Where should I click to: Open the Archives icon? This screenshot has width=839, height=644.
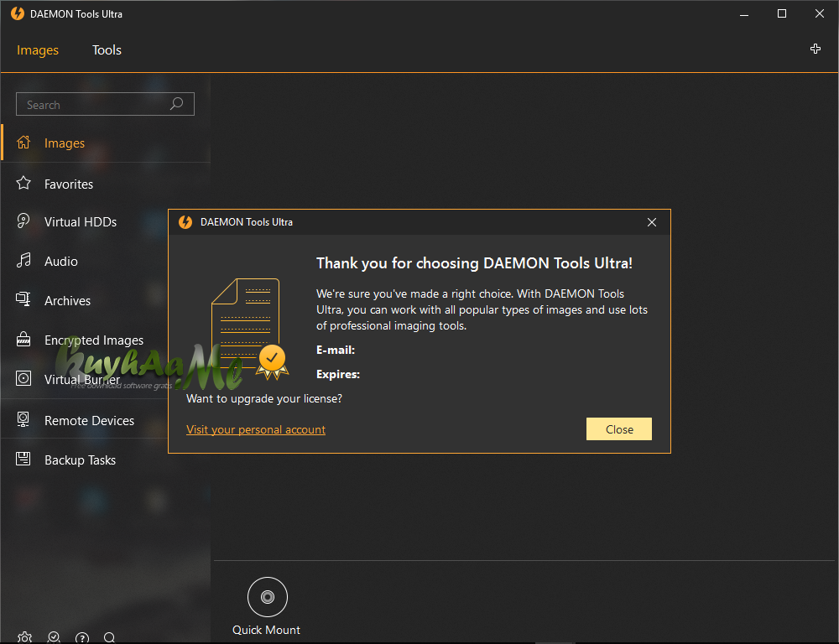coord(23,299)
